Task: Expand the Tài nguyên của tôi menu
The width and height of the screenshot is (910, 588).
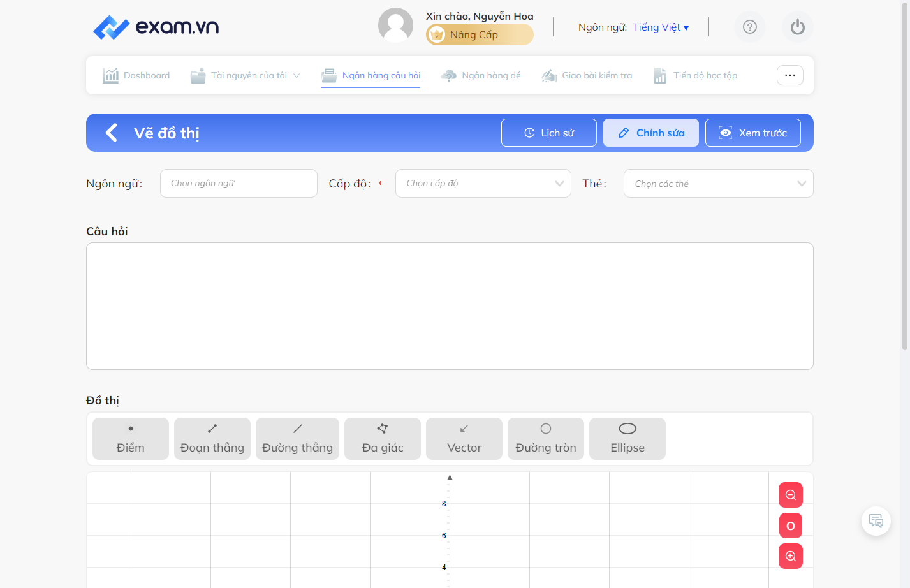Action: tap(245, 75)
